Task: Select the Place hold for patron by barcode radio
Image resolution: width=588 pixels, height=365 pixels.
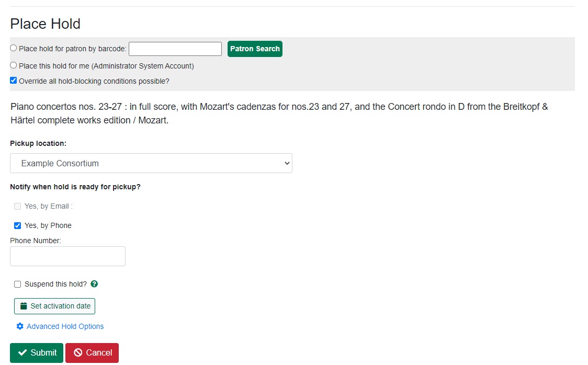Action: (14, 48)
